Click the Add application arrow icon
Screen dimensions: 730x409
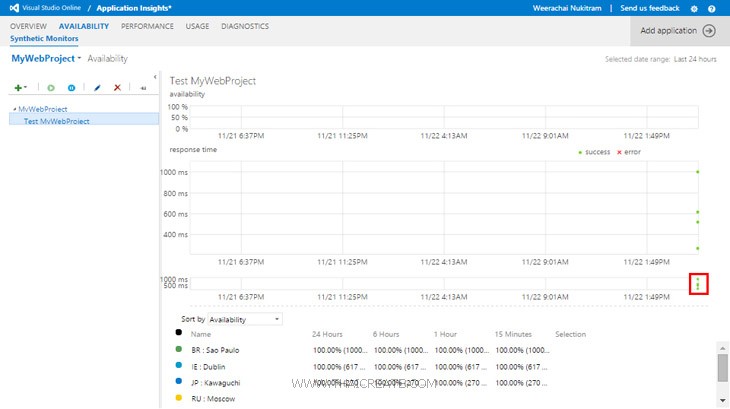pos(709,31)
